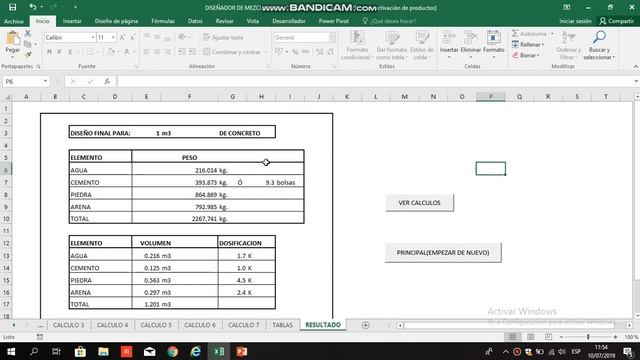640x360 pixels.
Task: Open Combinar y centrar dropdown
Action: tap(266, 52)
